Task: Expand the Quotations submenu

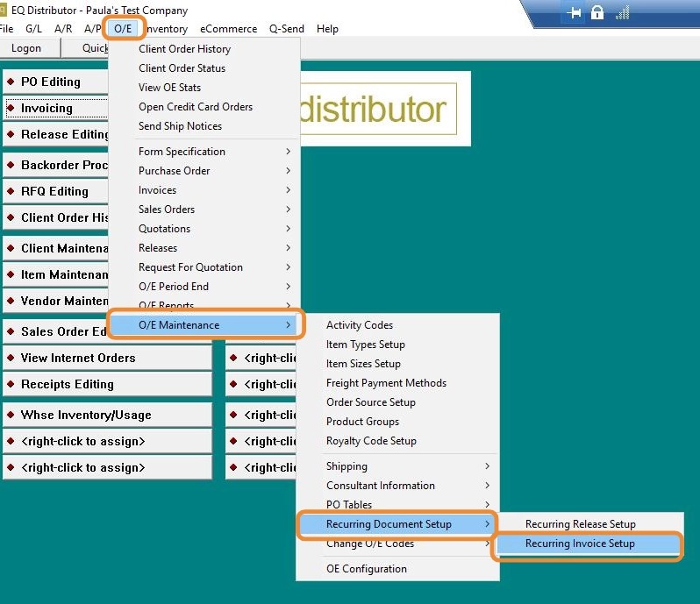Action: [204, 229]
